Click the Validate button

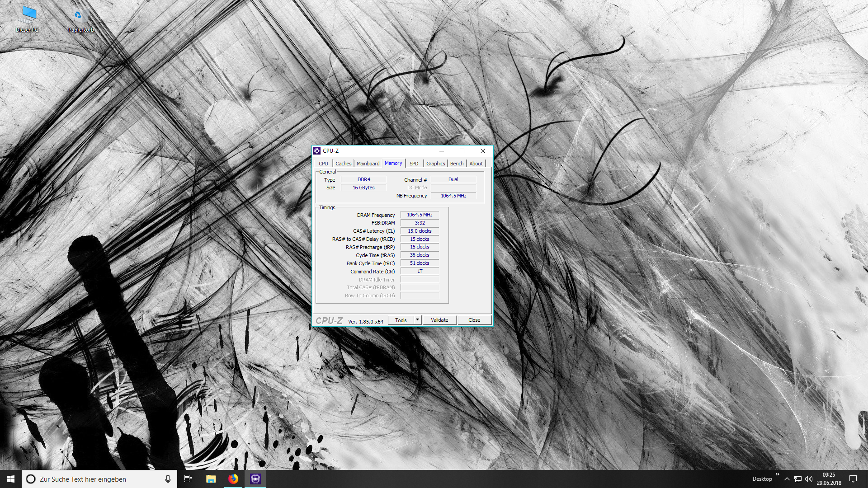pyautogui.click(x=439, y=320)
